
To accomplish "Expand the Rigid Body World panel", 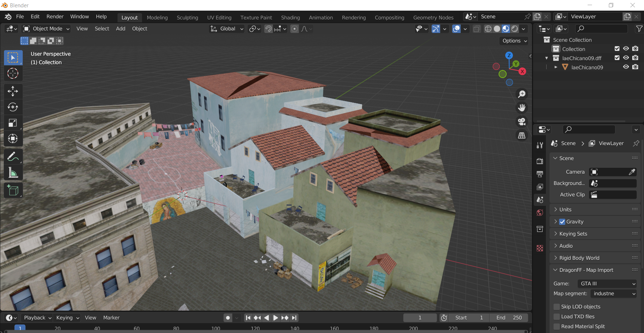I will pyautogui.click(x=579, y=258).
